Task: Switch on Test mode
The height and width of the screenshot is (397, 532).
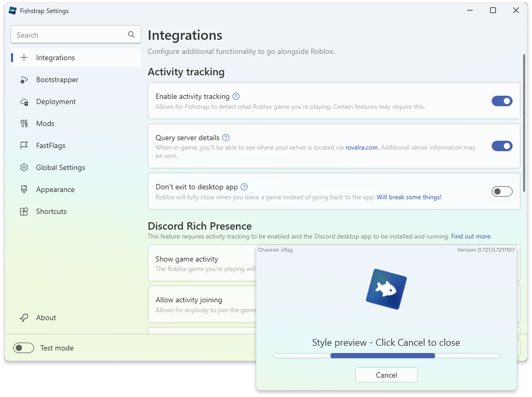Action: coord(24,348)
